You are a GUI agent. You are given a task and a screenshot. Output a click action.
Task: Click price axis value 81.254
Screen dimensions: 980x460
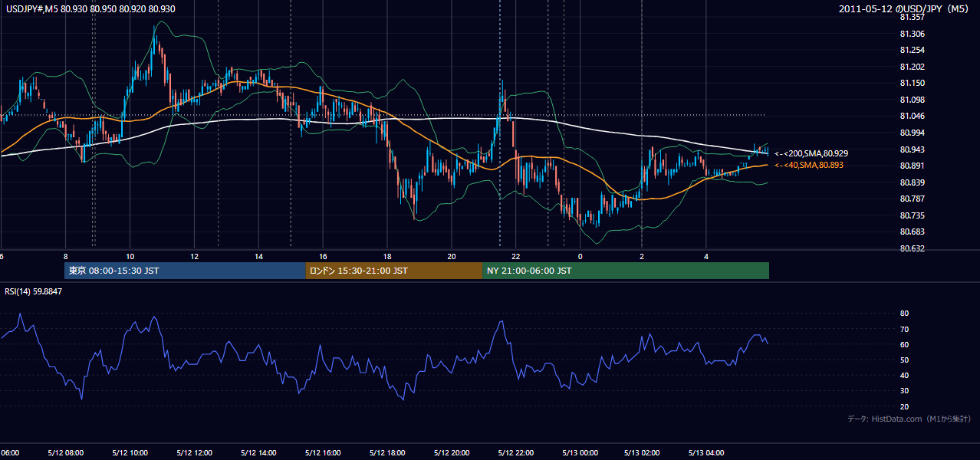pos(912,50)
